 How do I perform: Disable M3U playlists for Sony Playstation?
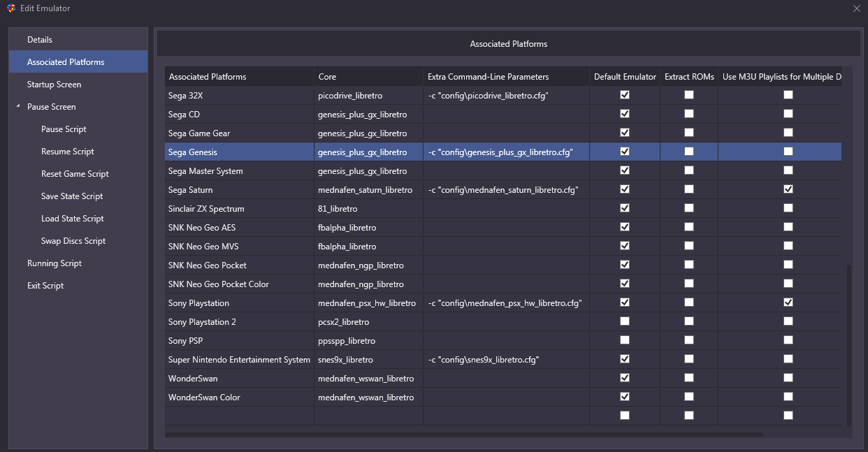point(788,302)
